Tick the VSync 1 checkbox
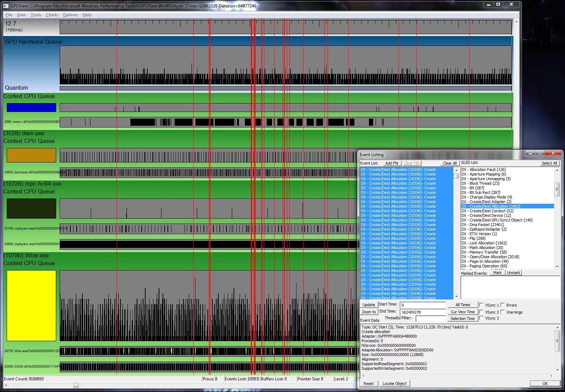 [481, 305]
